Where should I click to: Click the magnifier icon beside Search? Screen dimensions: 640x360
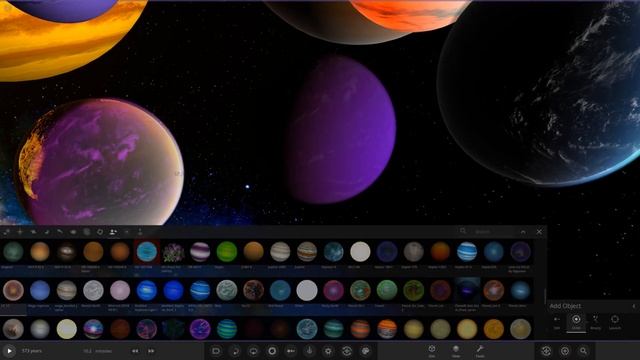pyautogui.click(x=463, y=231)
